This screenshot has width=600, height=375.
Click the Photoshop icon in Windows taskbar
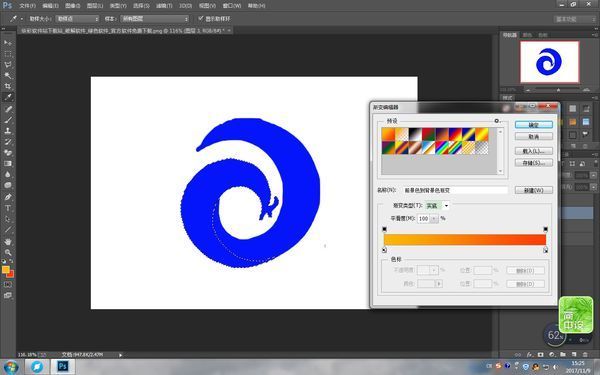tap(62, 367)
